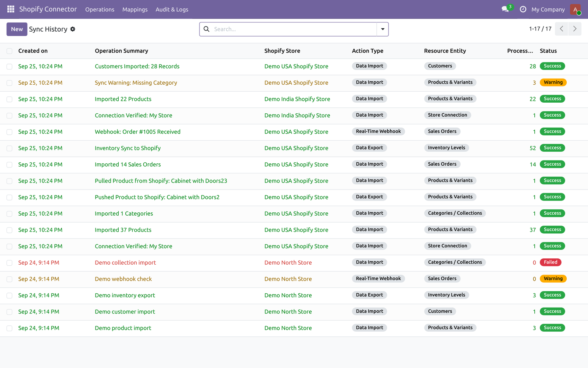The image size is (588, 368).
Task: Open the activities clock icon
Action: click(x=523, y=9)
